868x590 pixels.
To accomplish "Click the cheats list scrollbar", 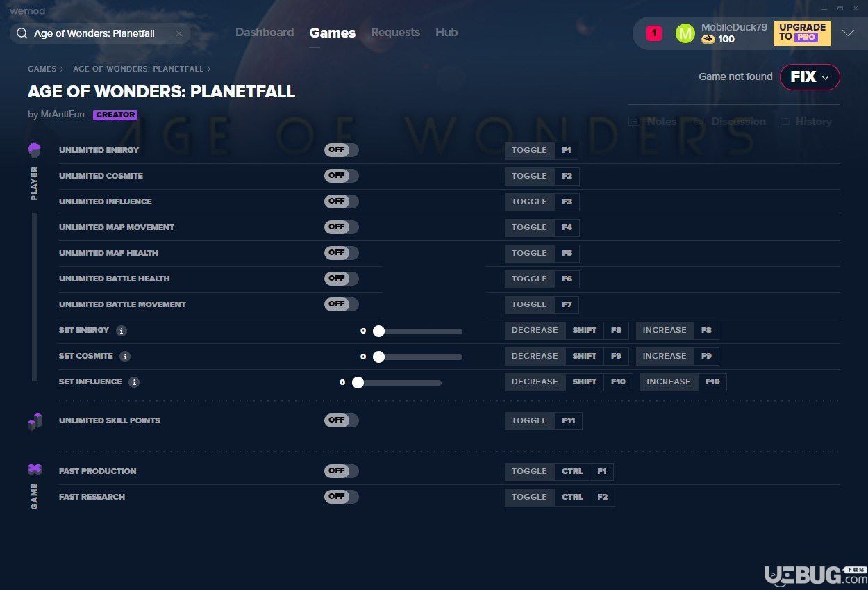I will click(35, 297).
